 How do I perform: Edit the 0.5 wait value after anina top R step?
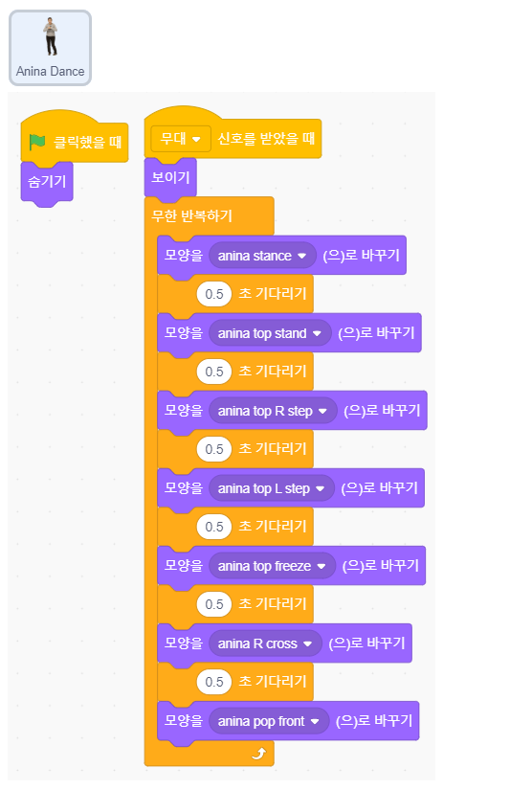point(214,449)
